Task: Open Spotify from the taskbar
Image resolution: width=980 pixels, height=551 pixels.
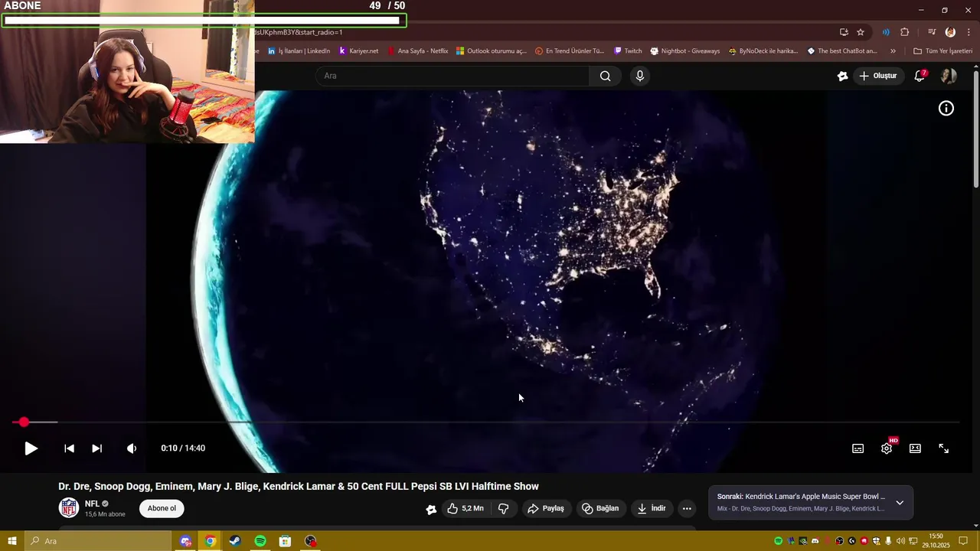Action: tap(260, 541)
